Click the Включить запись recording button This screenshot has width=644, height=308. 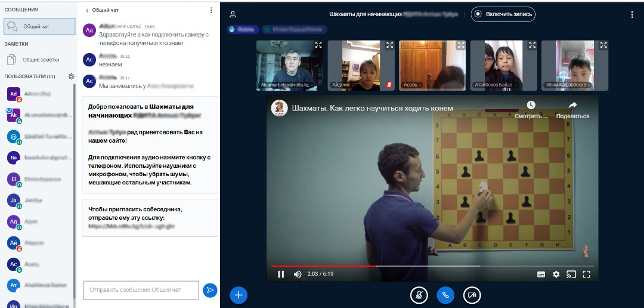pos(503,14)
